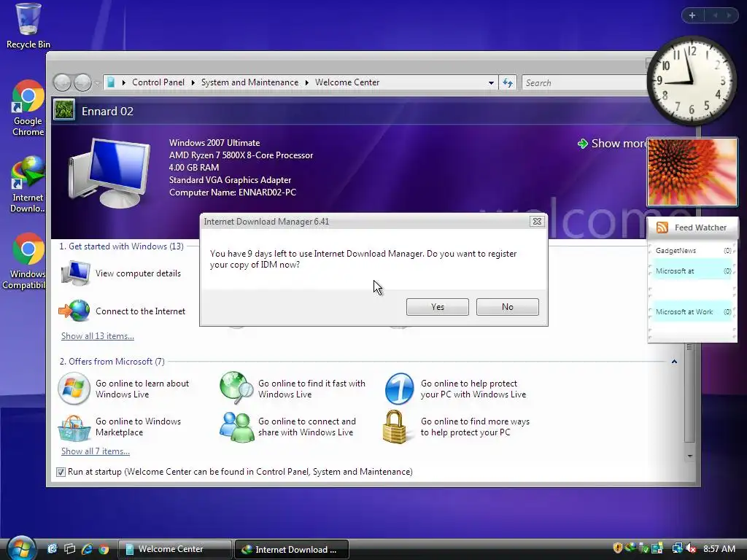Collapse the Offers from Microsoft section
The width and height of the screenshot is (747, 560).
(674, 362)
